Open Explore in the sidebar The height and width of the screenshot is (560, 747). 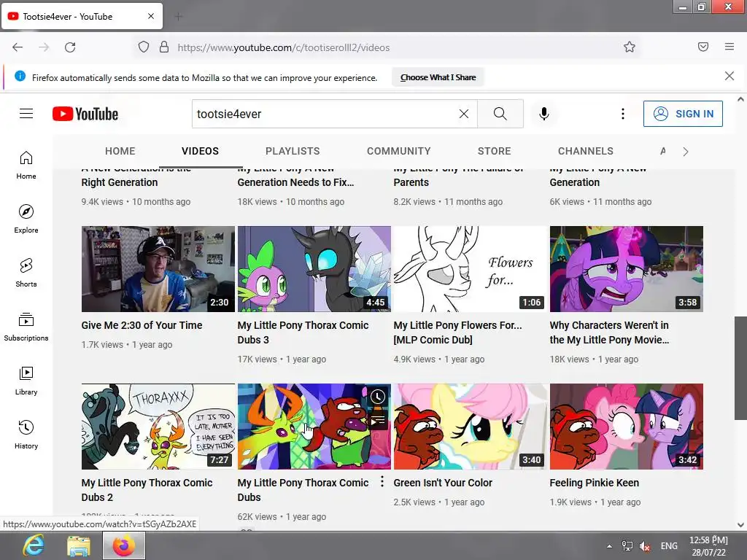(26, 219)
